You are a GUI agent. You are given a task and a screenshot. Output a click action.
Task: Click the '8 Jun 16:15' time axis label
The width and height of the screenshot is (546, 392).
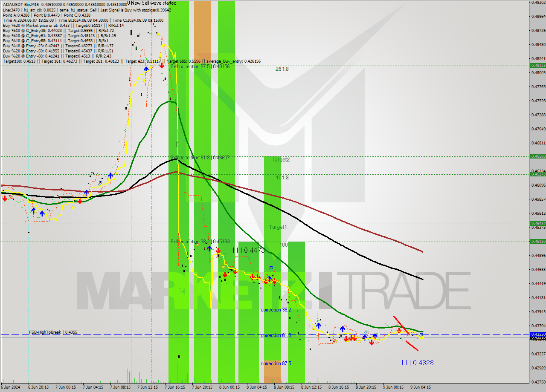(x=339, y=387)
